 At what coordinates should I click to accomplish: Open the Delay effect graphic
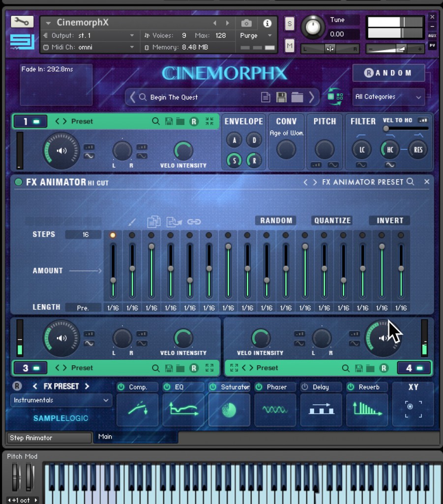321,409
